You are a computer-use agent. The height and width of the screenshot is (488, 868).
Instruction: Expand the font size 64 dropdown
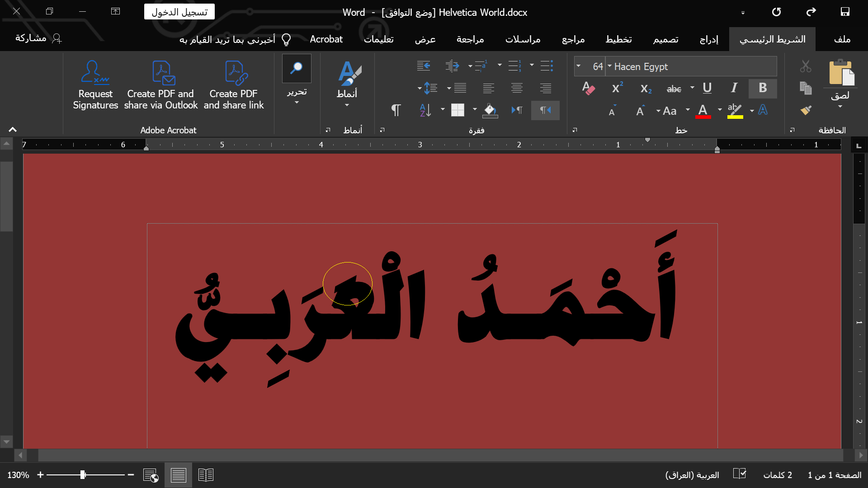pyautogui.click(x=578, y=66)
